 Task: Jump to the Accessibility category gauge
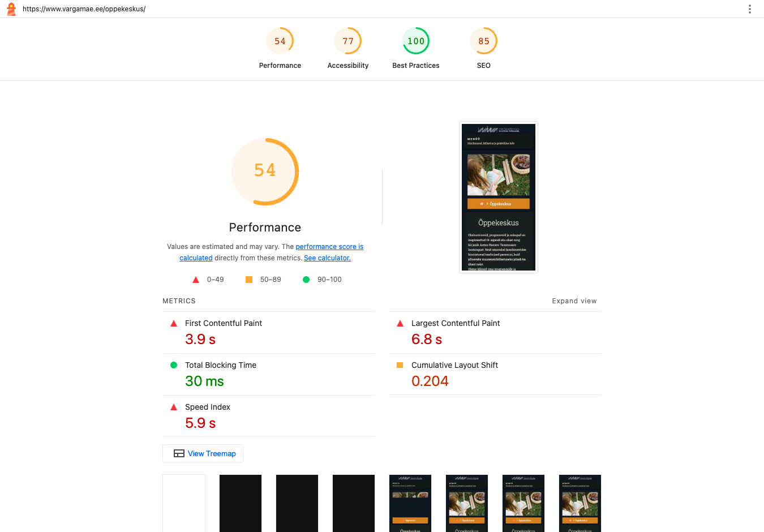tap(348, 49)
